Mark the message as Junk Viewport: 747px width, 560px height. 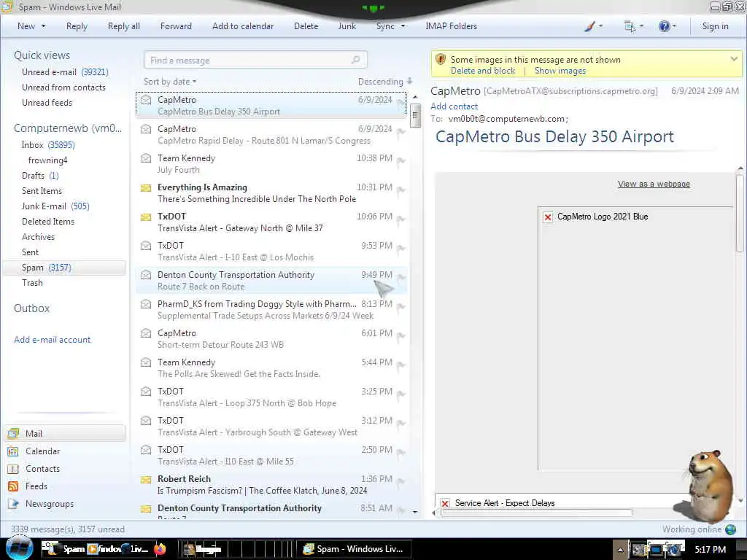click(x=347, y=26)
